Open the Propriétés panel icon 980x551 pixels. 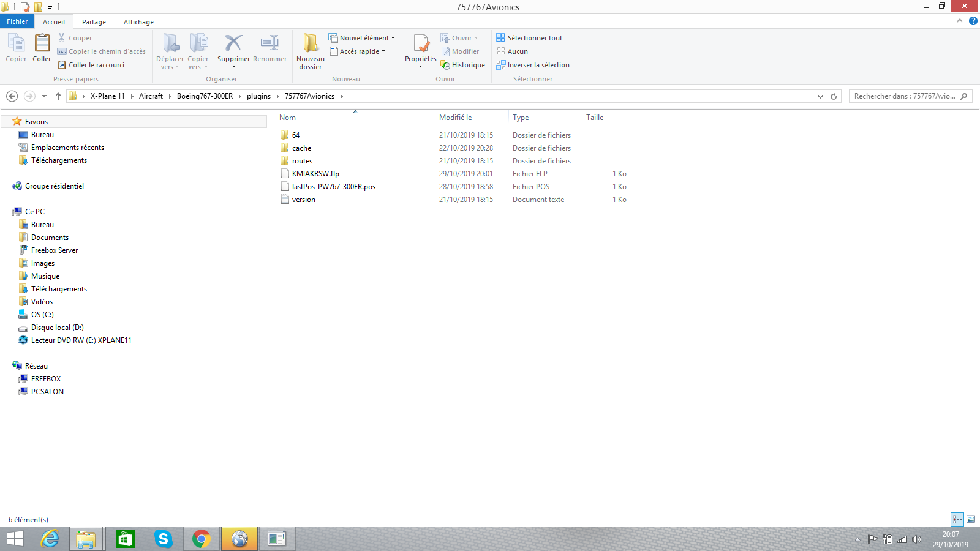(x=421, y=50)
